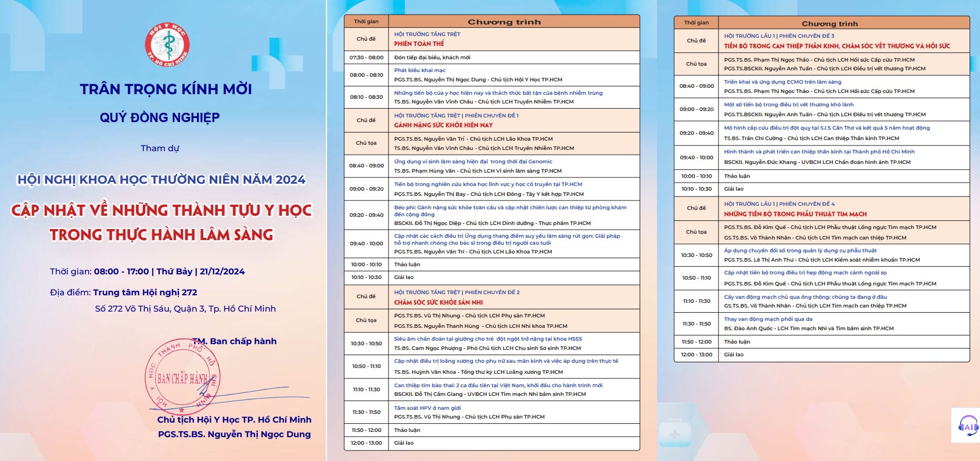Click the 'Phát biểu khai mạc' title
The height and width of the screenshot is (461, 980).
pyautogui.click(x=419, y=70)
